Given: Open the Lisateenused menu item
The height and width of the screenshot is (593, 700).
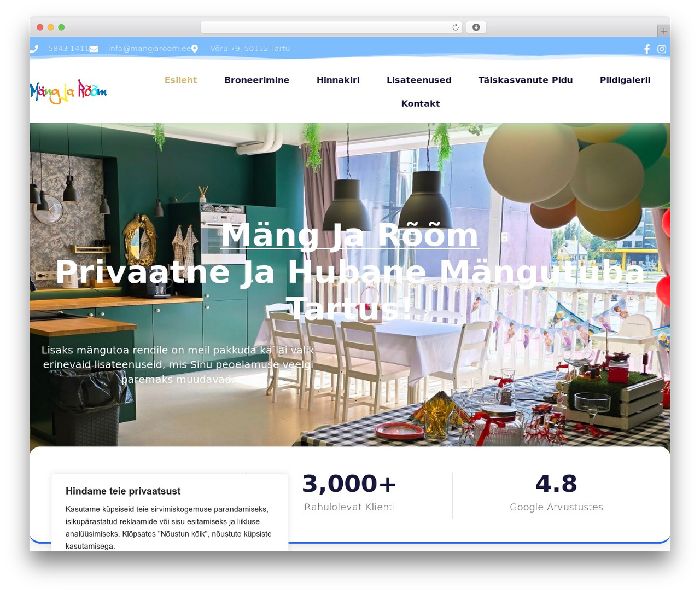Looking at the screenshot, I should [419, 80].
